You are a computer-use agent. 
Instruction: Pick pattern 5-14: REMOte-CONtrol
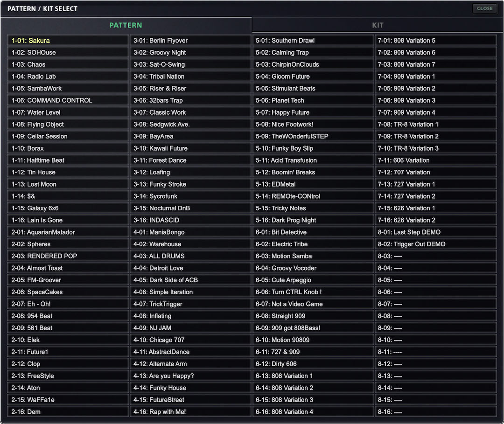click(x=313, y=196)
